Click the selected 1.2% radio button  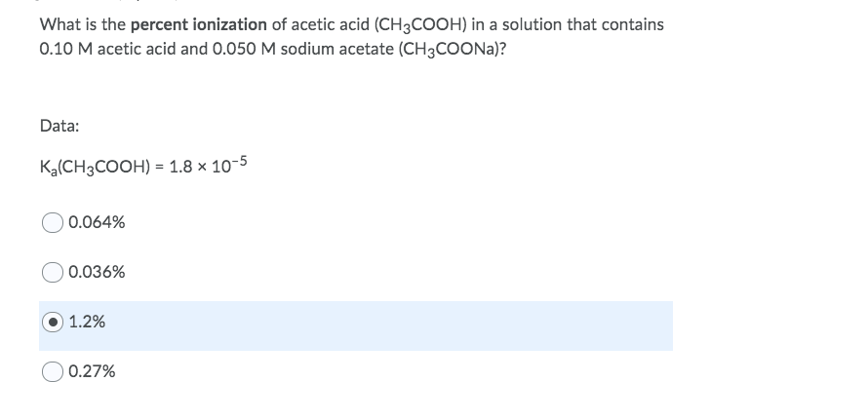[53, 322]
